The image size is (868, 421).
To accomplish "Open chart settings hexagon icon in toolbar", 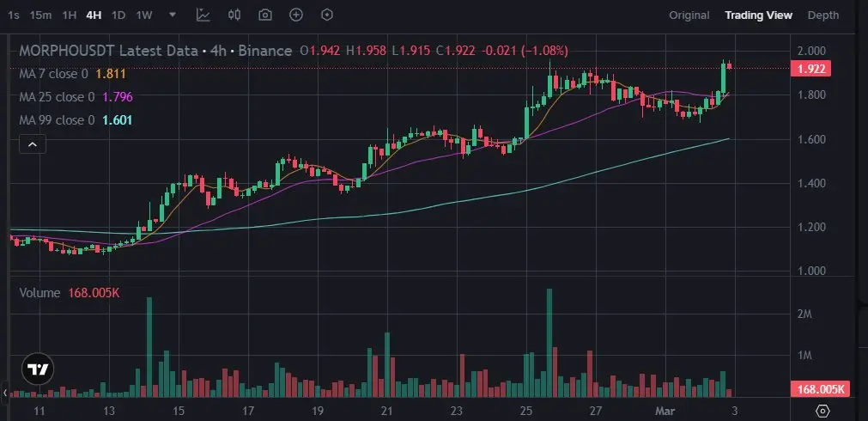I will pyautogui.click(x=327, y=15).
